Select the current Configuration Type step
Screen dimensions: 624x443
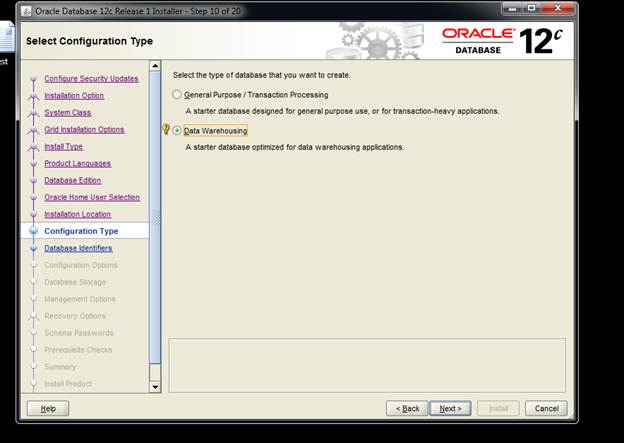81,231
